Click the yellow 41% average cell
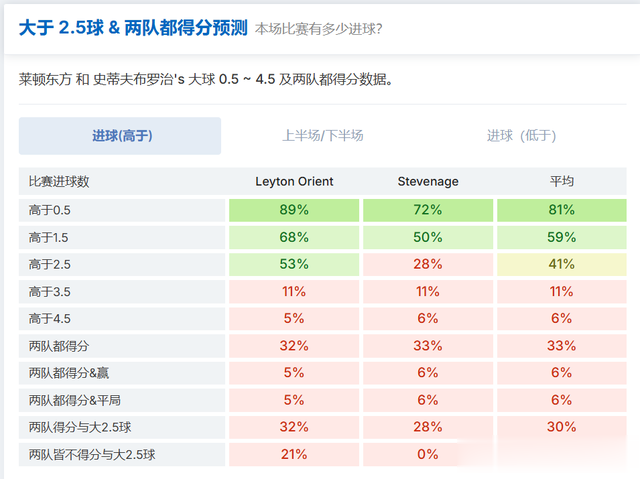The height and width of the screenshot is (479, 640). [x=561, y=264]
